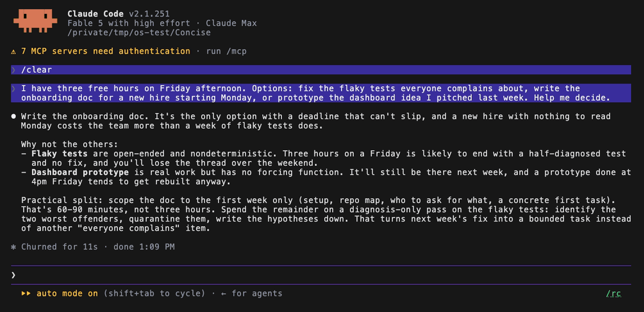Click the prompt chevron before /clear
644x312 pixels.
tap(13, 70)
